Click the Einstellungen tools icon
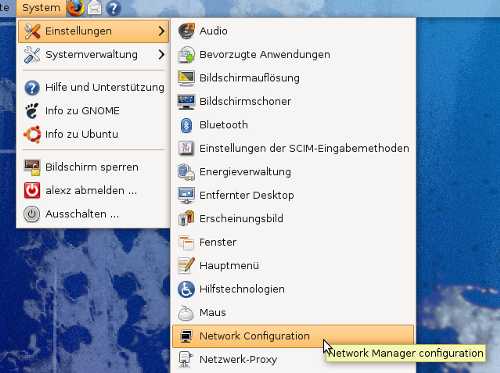The width and height of the screenshot is (500, 373). 32,31
